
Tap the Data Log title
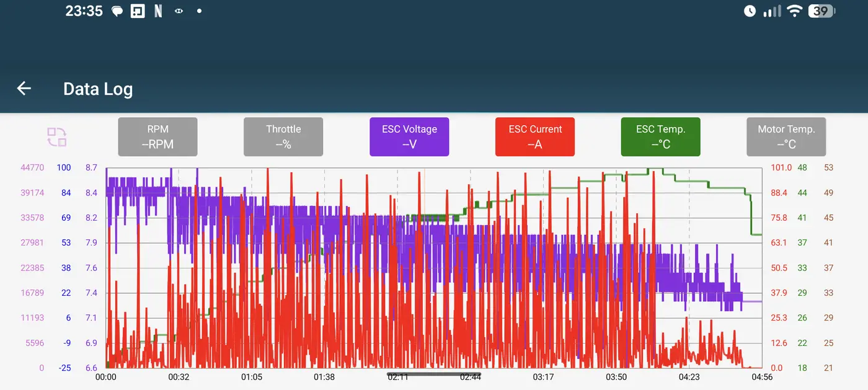click(x=98, y=89)
